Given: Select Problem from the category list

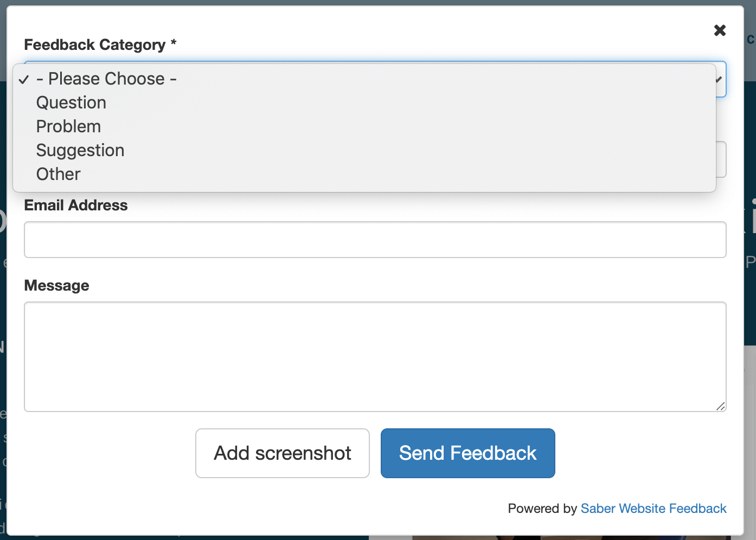Looking at the screenshot, I should 68,126.
